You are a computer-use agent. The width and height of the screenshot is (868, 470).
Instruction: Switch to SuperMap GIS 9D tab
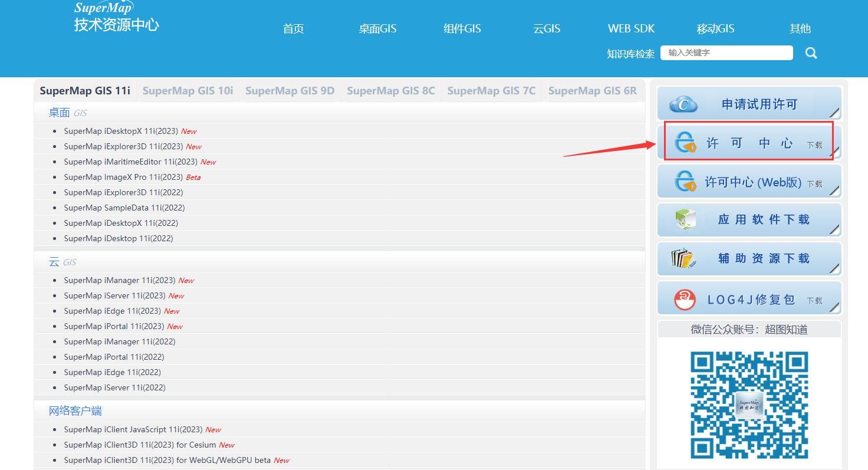tap(290, 91)
